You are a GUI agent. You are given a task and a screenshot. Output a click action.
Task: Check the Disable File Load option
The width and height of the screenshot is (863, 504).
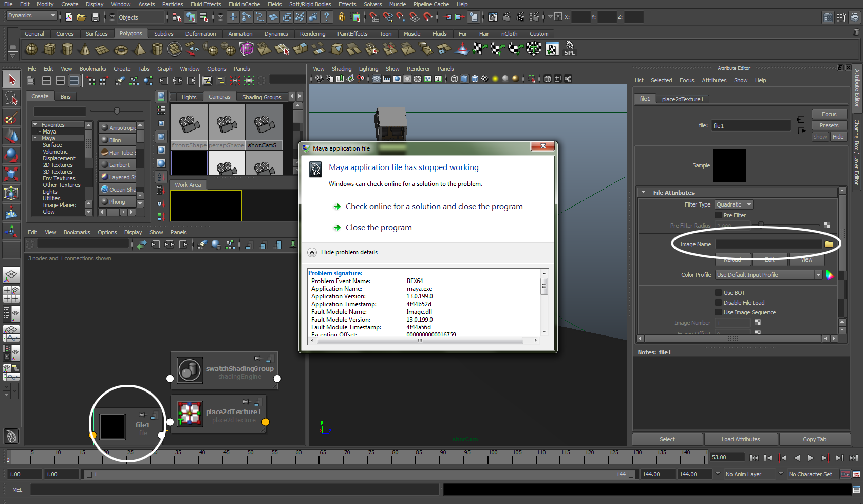pos(719,303)
